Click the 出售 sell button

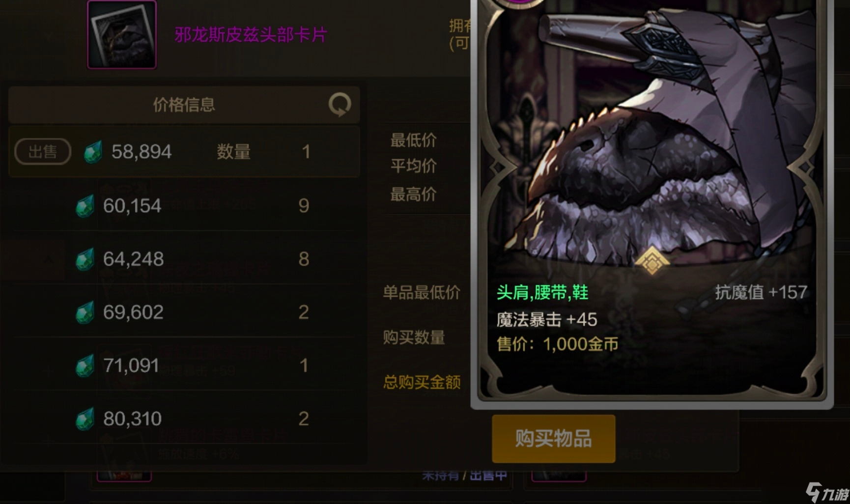click(x=43, y=151)
